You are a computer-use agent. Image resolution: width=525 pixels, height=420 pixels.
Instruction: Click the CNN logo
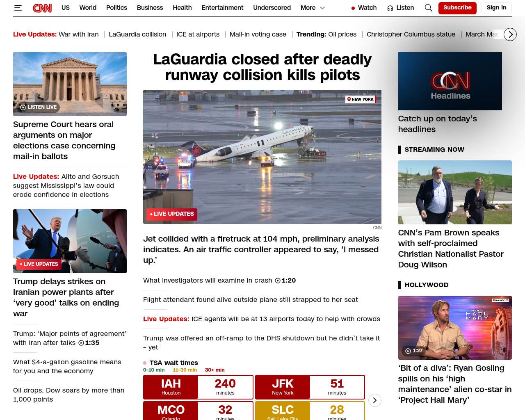point(42,8)
